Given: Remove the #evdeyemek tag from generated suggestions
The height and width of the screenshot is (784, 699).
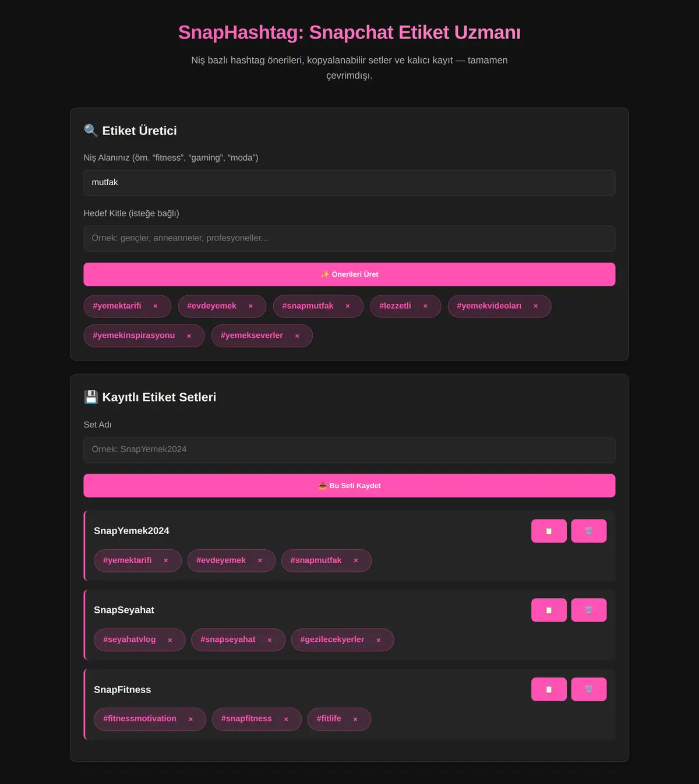Looking at the screenshot, I should pyautogui.click(x=250, y=306).
